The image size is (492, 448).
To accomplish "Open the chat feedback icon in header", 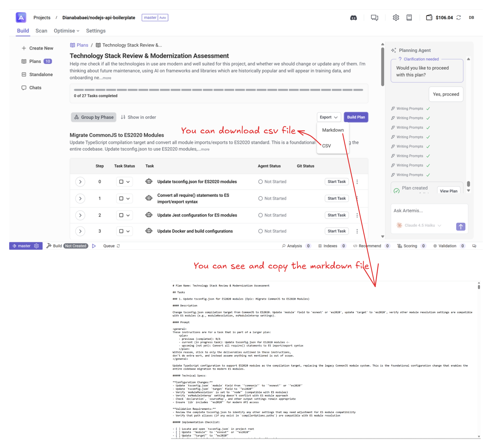I will coord(374,18).
